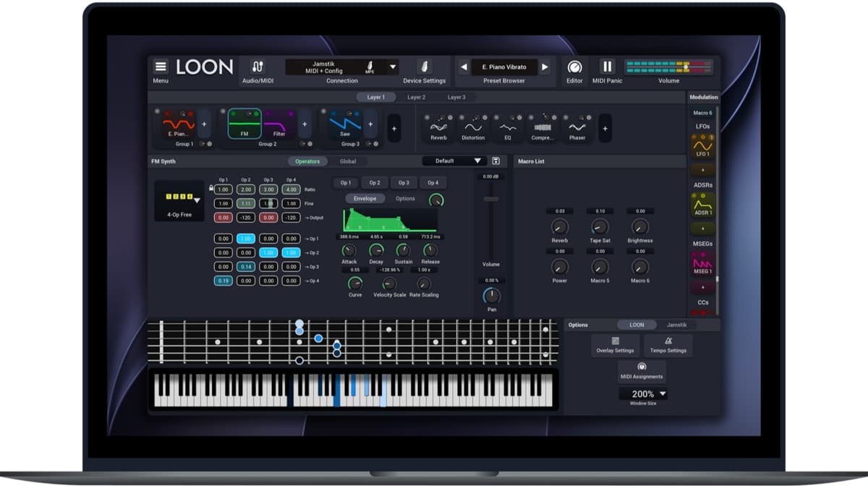Click the Attack knob
This screenshot has width=868, height=488.
coord(349,250)
